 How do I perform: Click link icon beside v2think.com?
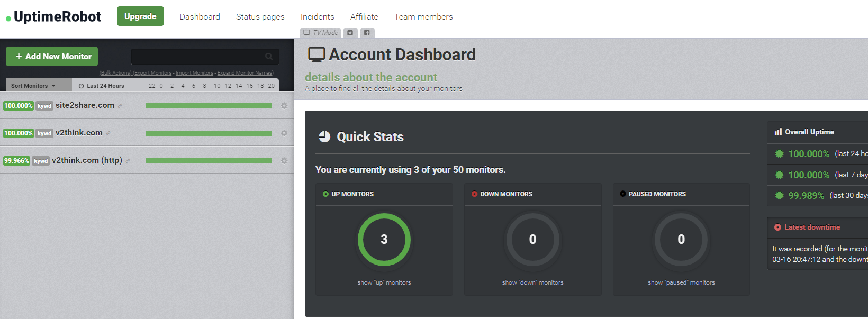108,133
